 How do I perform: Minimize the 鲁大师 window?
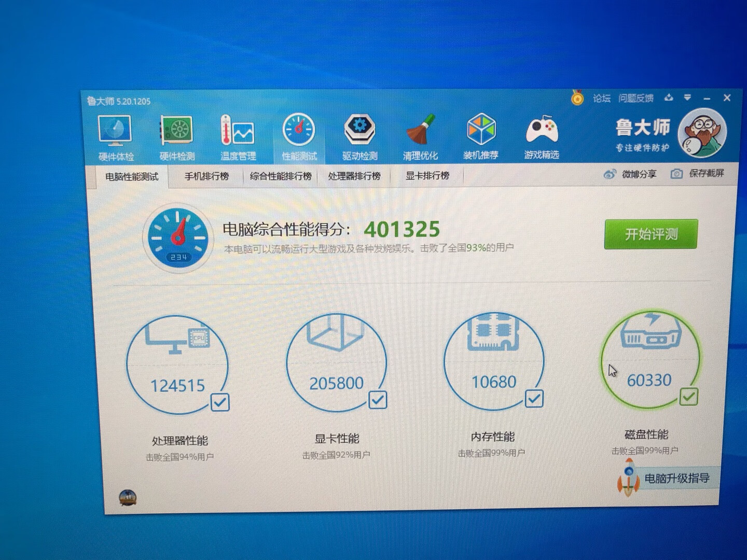click(707, 98)
